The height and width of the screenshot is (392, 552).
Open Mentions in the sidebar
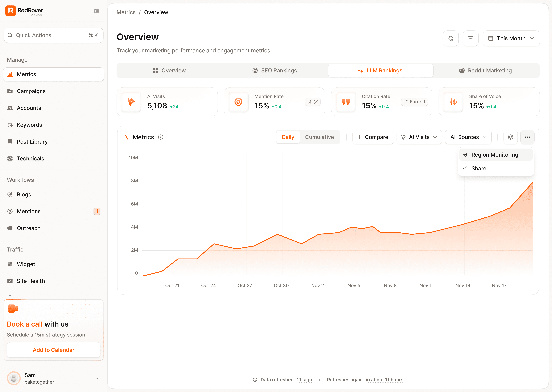point(29,211)
